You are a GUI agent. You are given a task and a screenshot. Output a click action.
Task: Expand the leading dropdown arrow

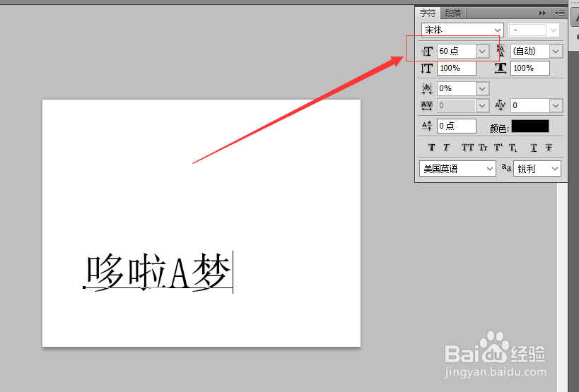coord(556,52)
